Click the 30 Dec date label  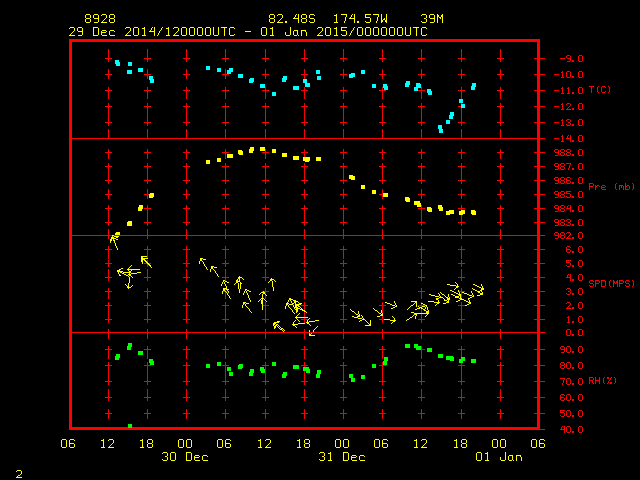point(184,457)
